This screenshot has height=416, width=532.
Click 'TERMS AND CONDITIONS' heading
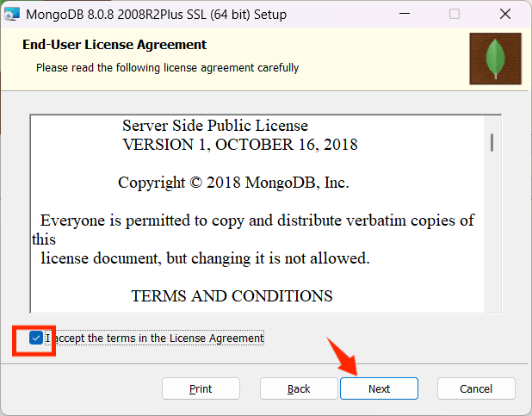click(232, 296)
